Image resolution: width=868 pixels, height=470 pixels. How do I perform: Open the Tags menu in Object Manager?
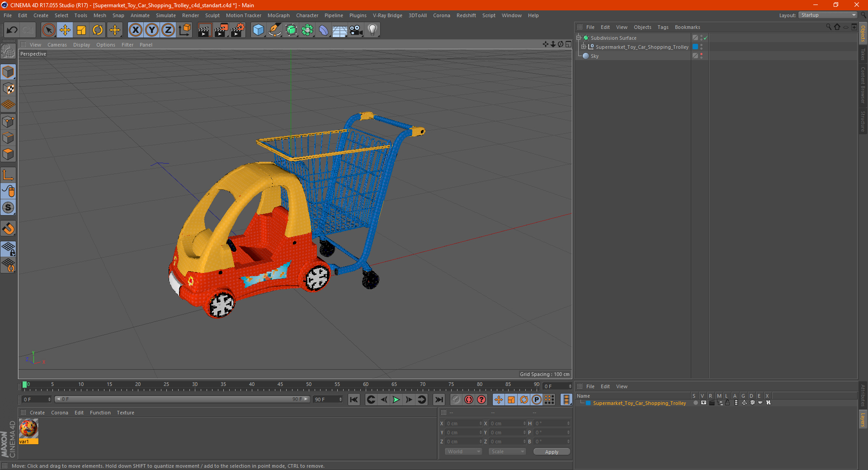[x=663, y=27]
